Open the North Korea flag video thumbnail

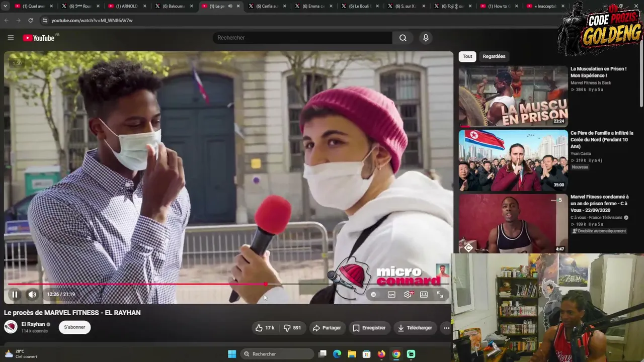tap(513, 160)
